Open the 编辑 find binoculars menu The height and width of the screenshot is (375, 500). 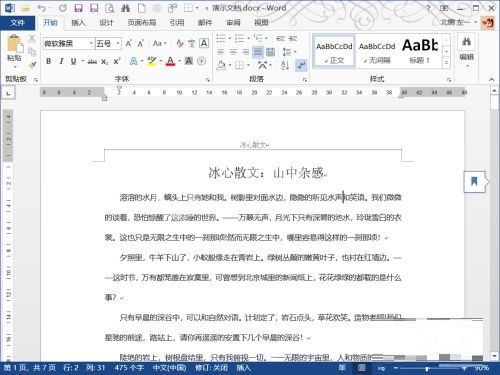(x=467, y=51)
